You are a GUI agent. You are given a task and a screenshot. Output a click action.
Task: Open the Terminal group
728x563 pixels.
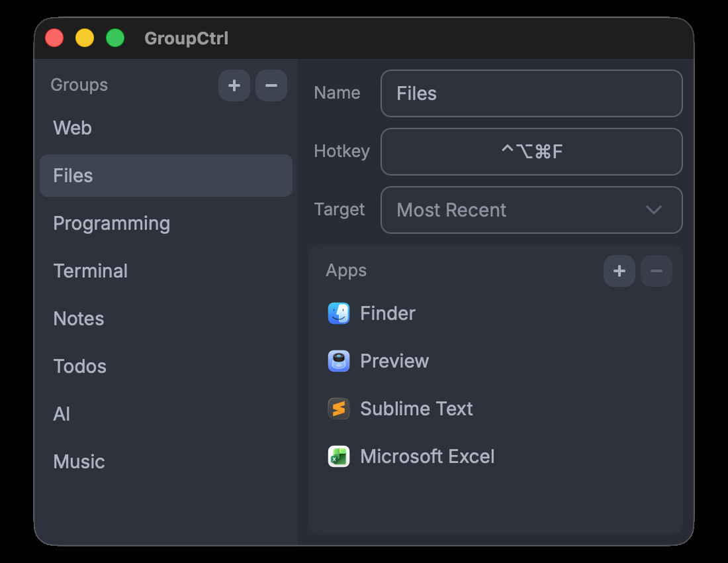(x=91, y=271)
